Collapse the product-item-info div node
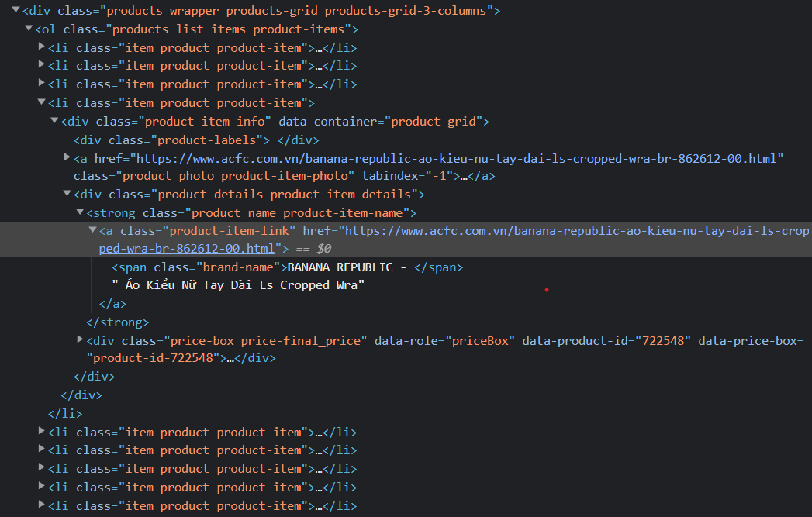 tap(54, 120)
